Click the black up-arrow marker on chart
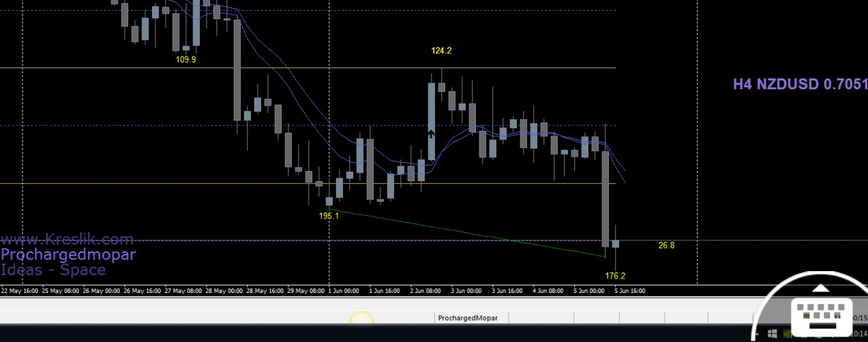 click(431, 135)
